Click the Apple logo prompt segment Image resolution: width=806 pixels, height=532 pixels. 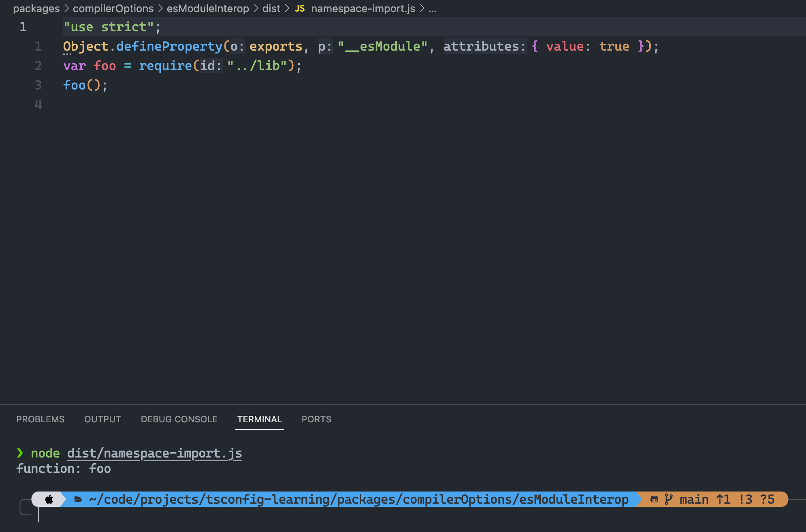click(x=49, y=499)
